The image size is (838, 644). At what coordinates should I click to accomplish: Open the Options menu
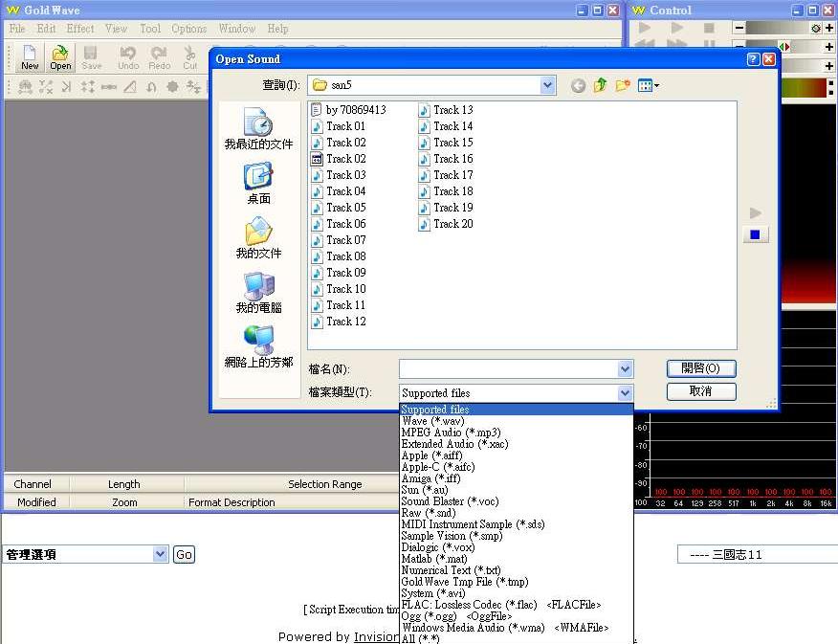click(189, 29)
